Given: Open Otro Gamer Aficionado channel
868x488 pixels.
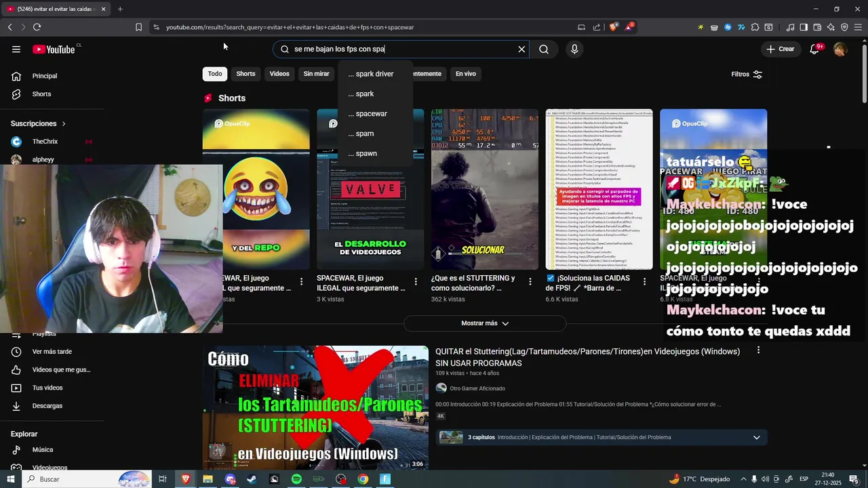Looking at the screenshot, I should click(x=477, y=388).
